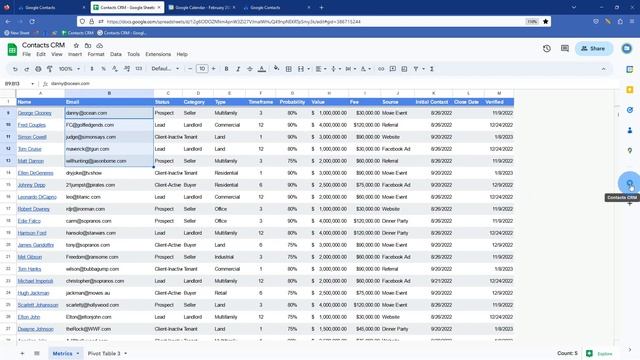Open the fill color bucket

[276, 69]
